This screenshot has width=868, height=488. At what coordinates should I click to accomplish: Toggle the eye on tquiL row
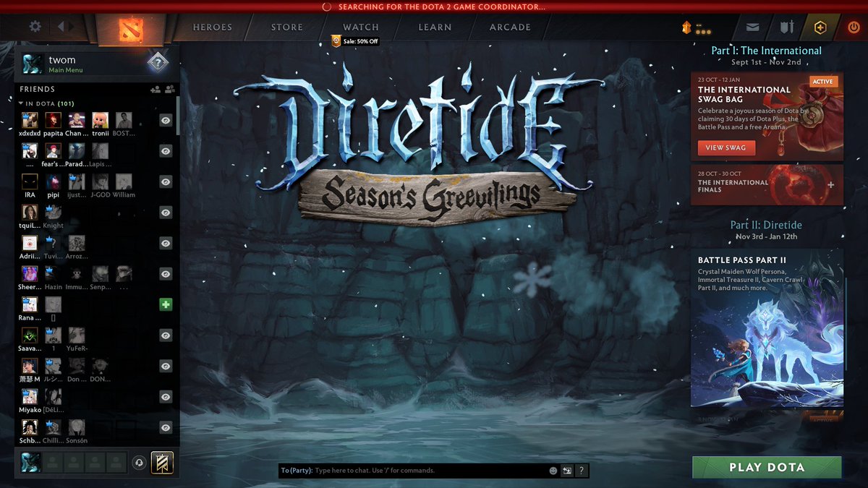point(166,213)
